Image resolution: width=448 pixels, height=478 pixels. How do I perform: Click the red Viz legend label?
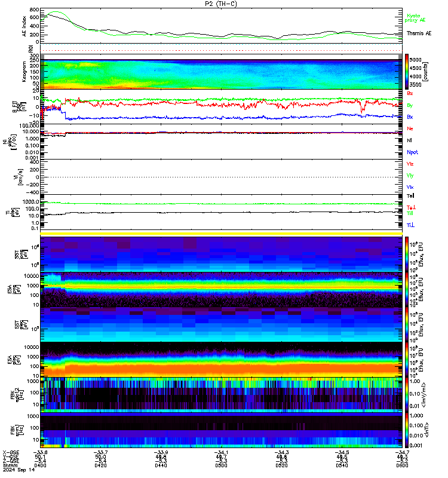[410, 164]
